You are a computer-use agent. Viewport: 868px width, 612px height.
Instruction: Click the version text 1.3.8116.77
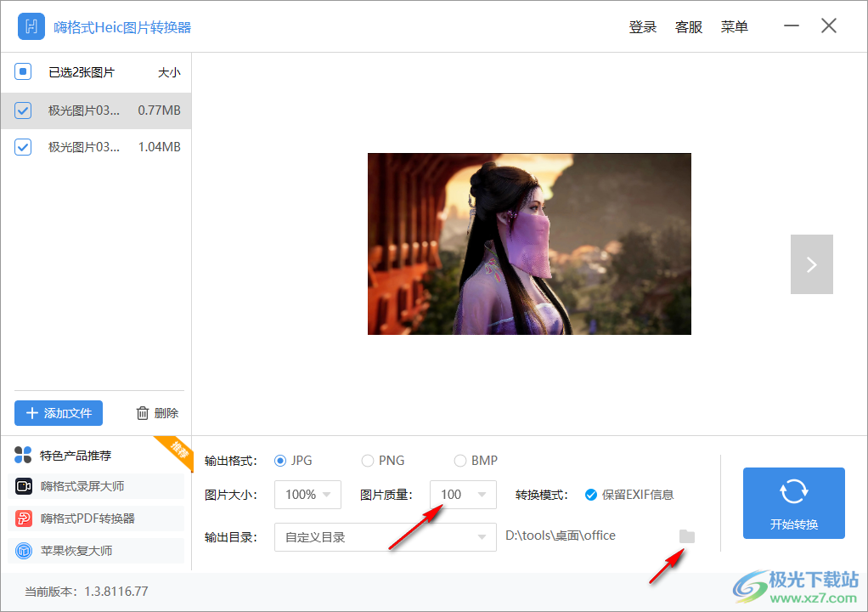(116, 592)
